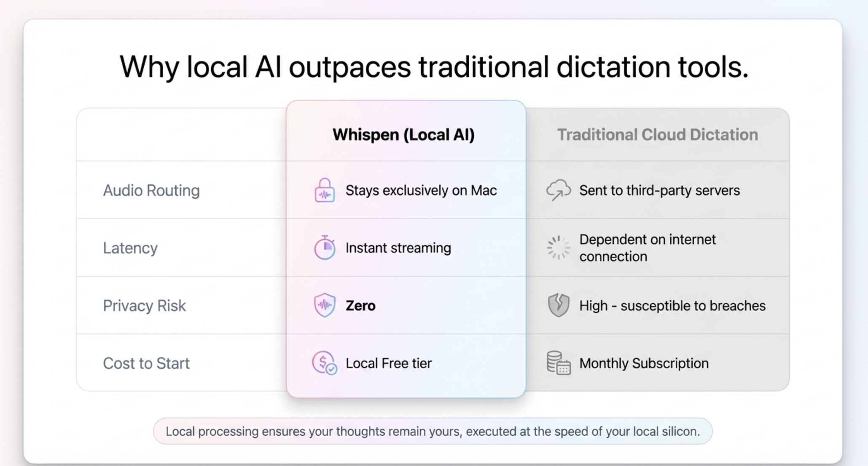Click the stopwatch icon next to Instant streaming
The image size is (868, 466).
(x=324, y=248)
